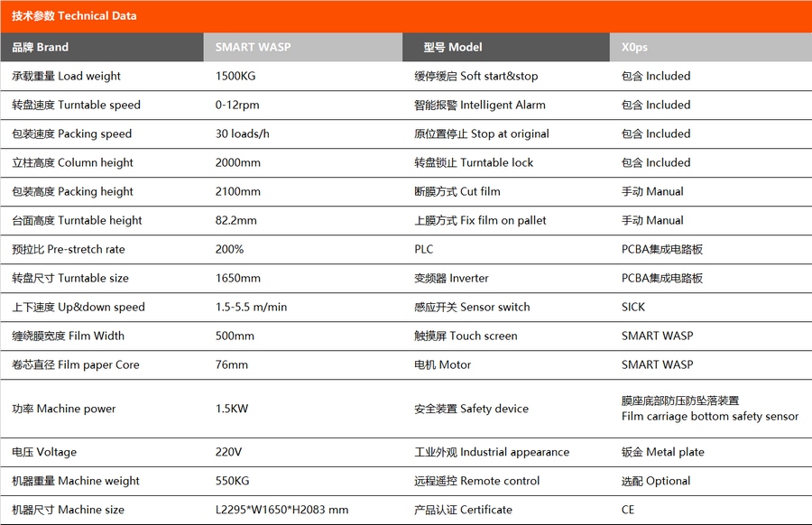The width and height of the screenshot is (812, 525).
Task: Click the 82.2mm turntable height value
Action: tap(236, 220)
